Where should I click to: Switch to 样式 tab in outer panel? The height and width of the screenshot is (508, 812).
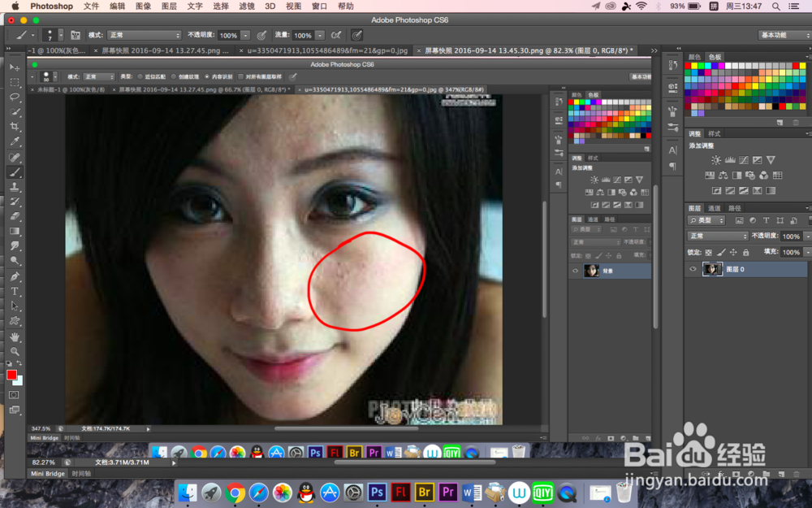[714, 134]
